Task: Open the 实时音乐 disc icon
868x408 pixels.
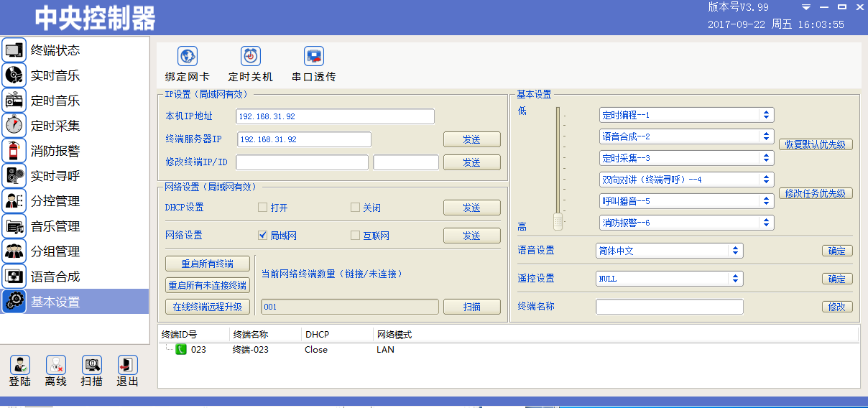Action: pyautogui.click(x=14, y=75)
